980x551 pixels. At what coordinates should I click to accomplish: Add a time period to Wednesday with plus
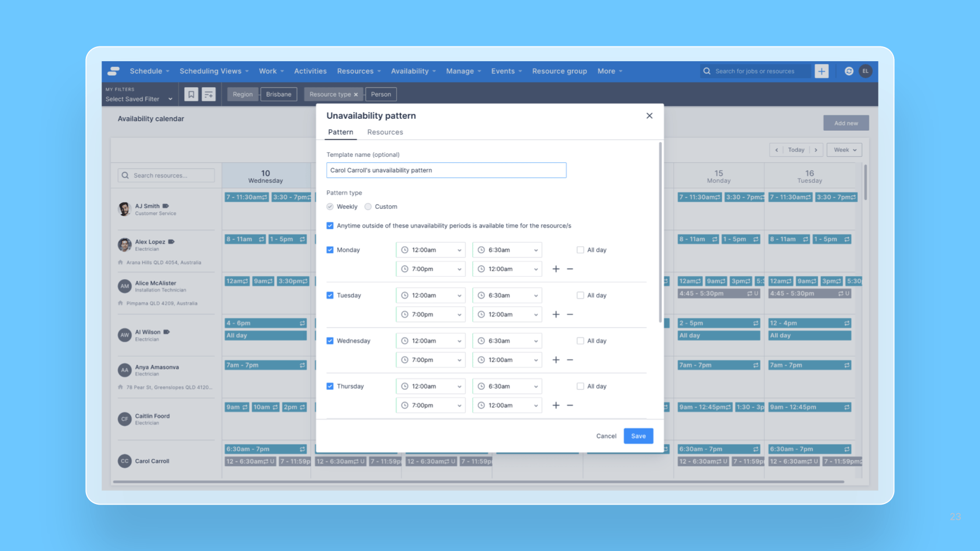tap(556, 360)
